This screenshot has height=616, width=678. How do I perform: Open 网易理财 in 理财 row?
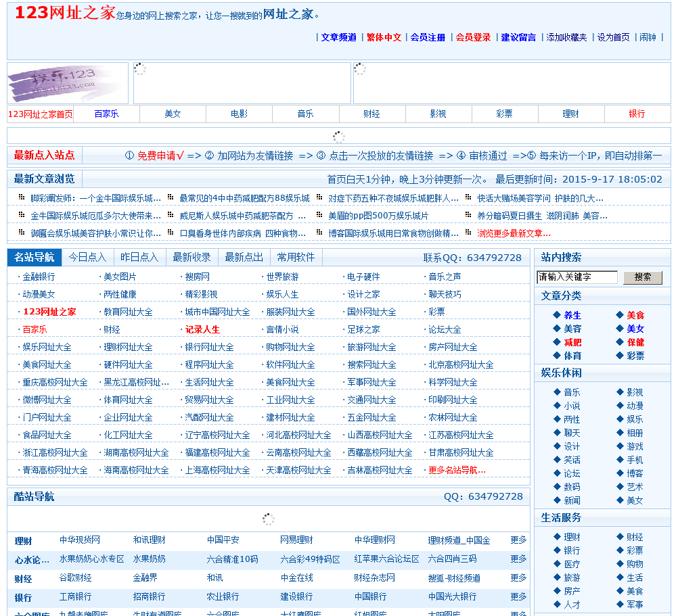(x=296, y=540)
